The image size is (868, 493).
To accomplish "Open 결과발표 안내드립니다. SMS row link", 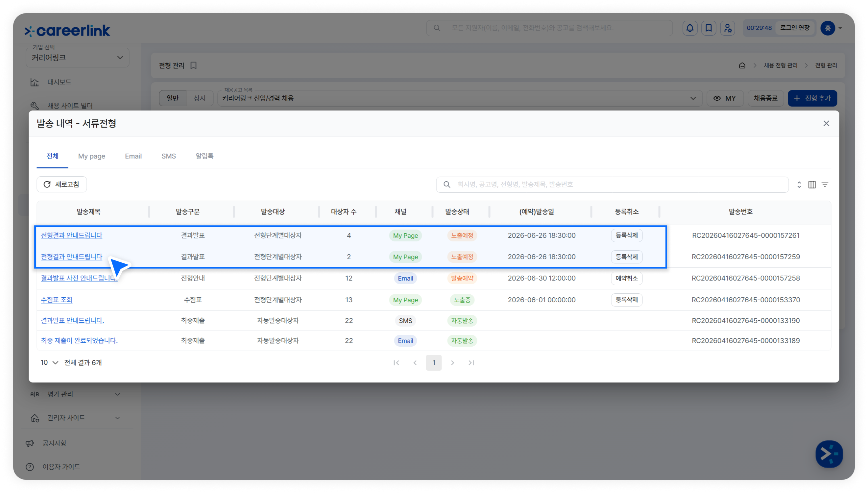I will pos(72,320).
